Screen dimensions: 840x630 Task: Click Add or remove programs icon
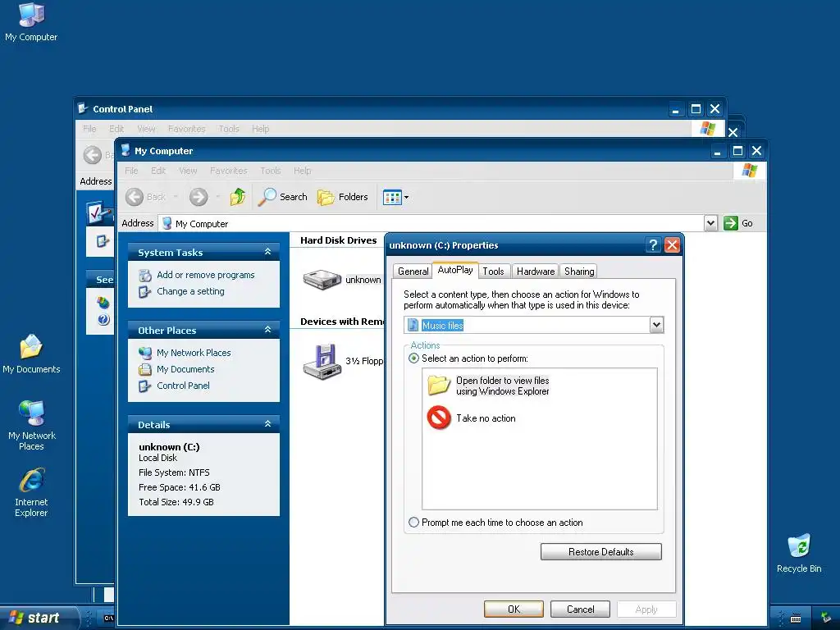[144, 276]
